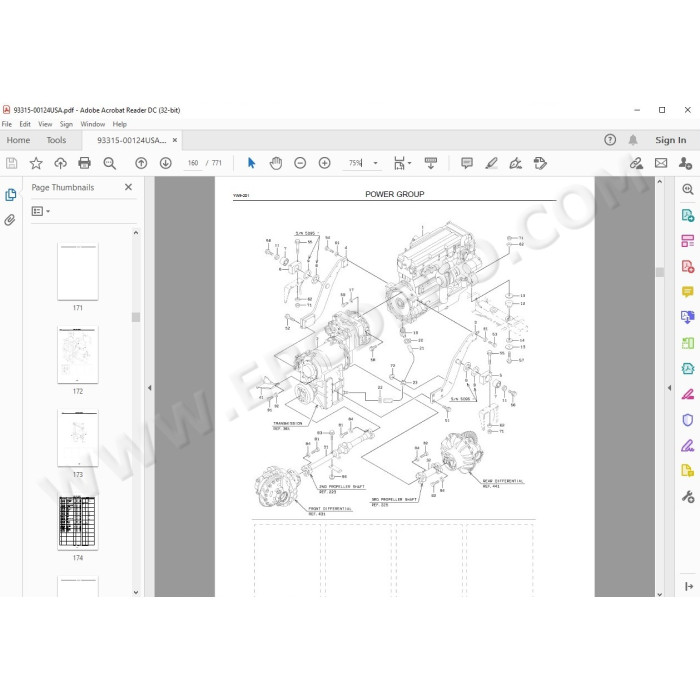
Task: Open the View menu
Action: [x=45, y=124]
